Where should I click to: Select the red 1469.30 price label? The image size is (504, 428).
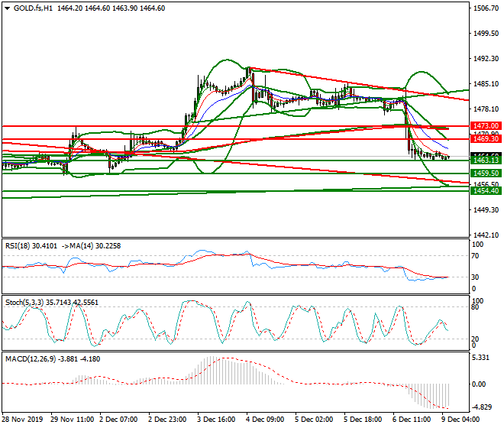point(486,139)
